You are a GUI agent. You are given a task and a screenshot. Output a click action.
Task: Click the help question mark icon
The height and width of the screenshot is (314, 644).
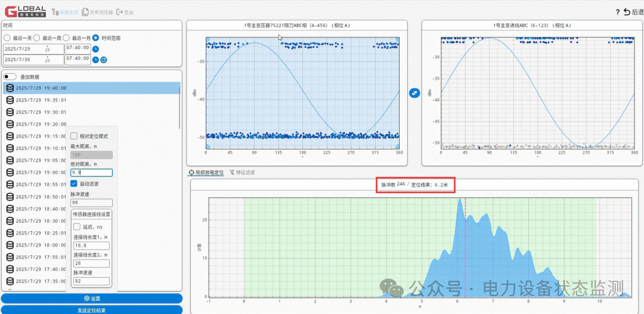point(618,13)
